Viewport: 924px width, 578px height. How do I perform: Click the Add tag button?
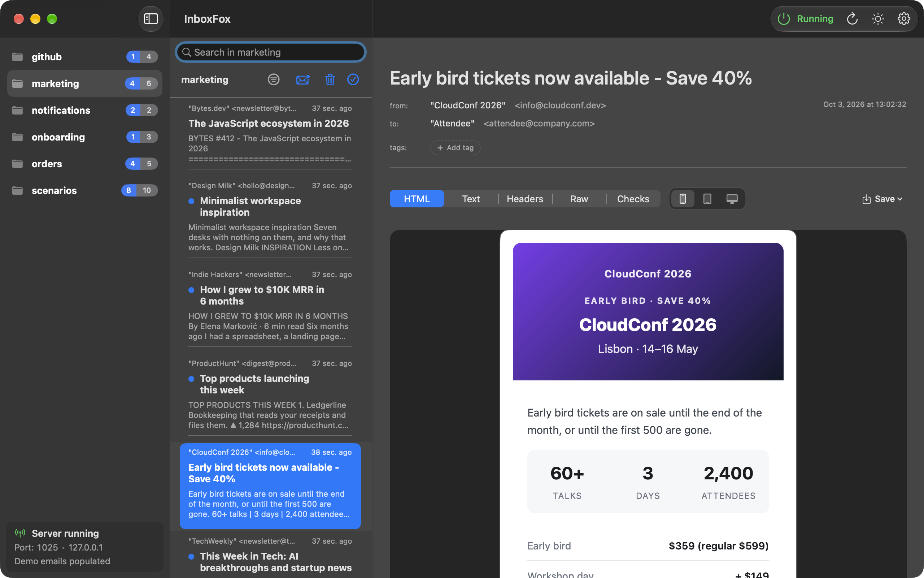pyautogui.click(x=455, y=147)
